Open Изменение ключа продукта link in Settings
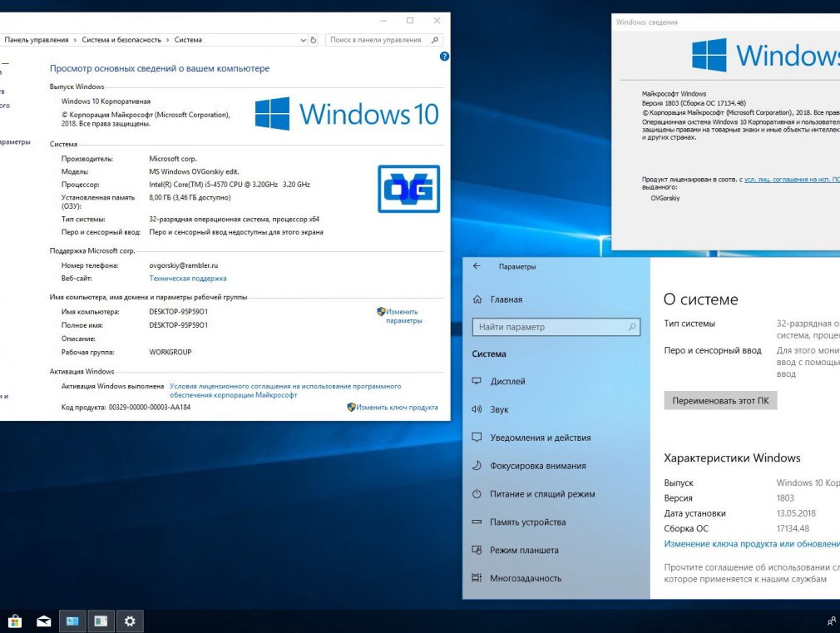This screenshot has height=633, width=840. (x=752, y=543)
